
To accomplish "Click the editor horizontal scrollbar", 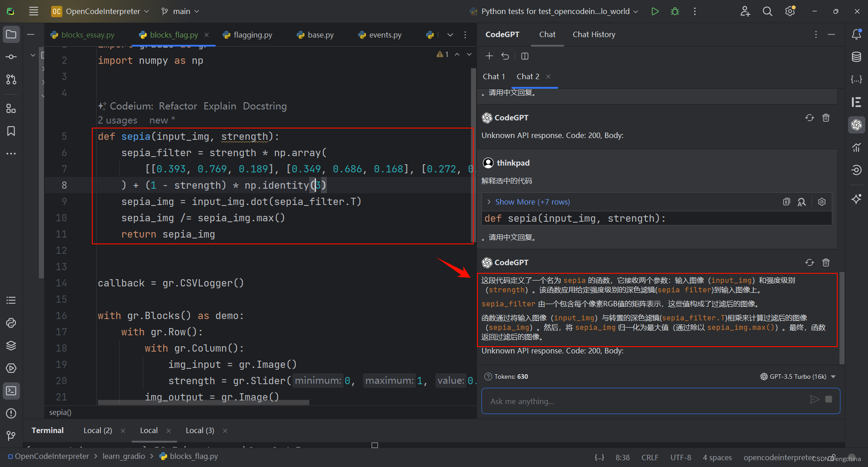I will tap(203, 402).
